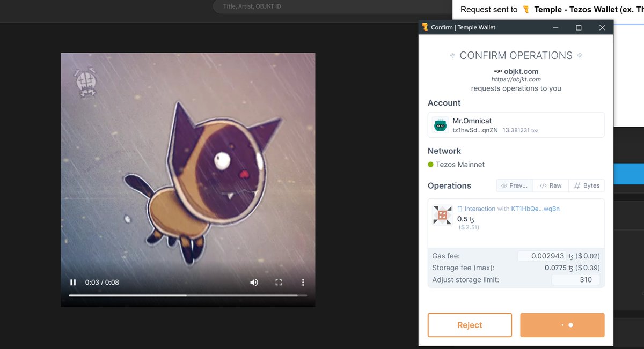Click the objkt.com site name heading
This screenshot has width=644, height=349.
pos(521,71)
